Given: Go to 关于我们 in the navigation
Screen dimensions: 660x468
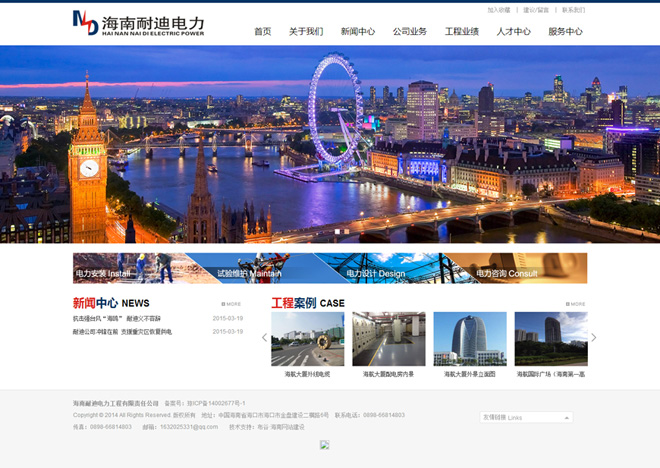Looking at the screenshot, I should 306,32.
